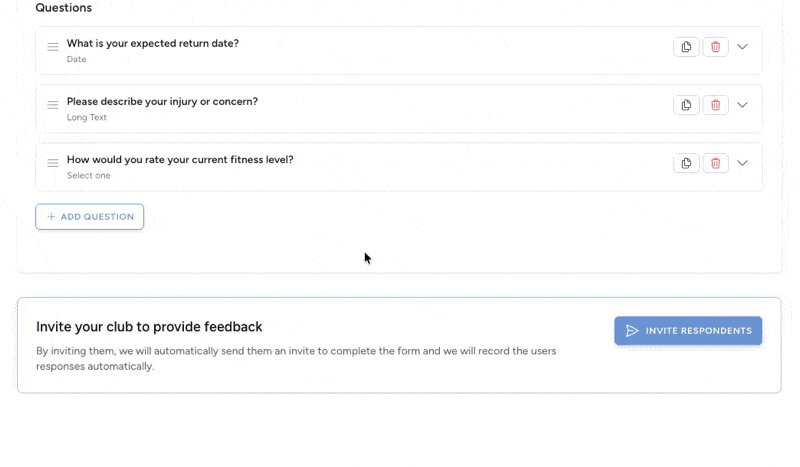This screenshot has width=800, height=467.
Task: Delete the injury or concern question
Action: (x=715, y=105)
